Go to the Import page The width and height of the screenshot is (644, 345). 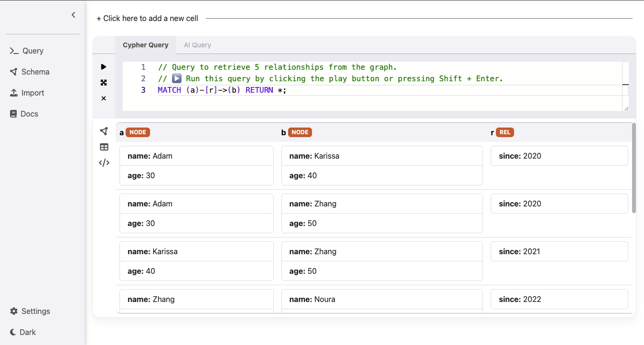pyautogui.click(x=32, y=93)
